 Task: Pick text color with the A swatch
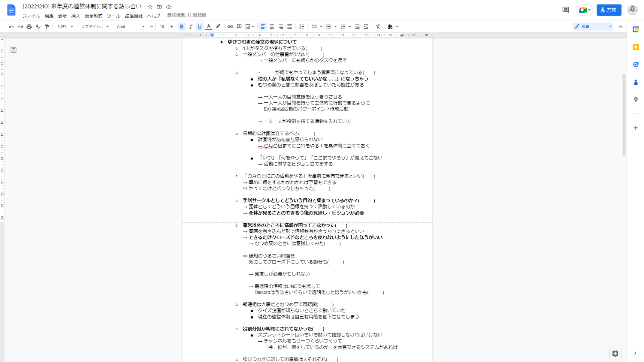tap(209, 27)
